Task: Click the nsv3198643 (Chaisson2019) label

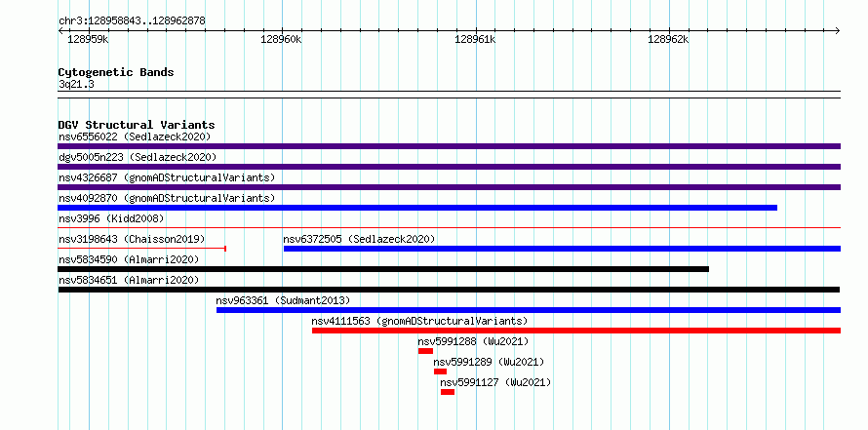Action: point(132,239)
